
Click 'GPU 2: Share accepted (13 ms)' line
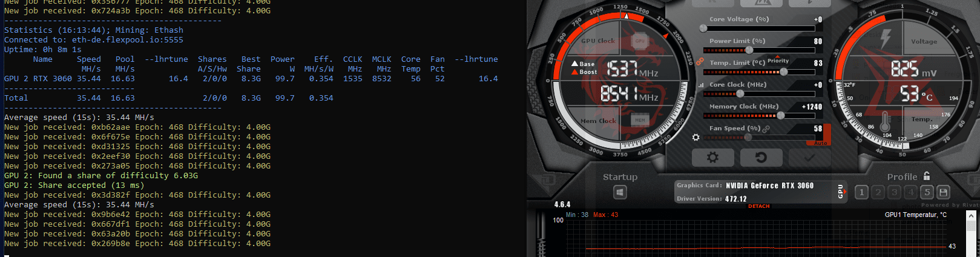click(74, 185)
